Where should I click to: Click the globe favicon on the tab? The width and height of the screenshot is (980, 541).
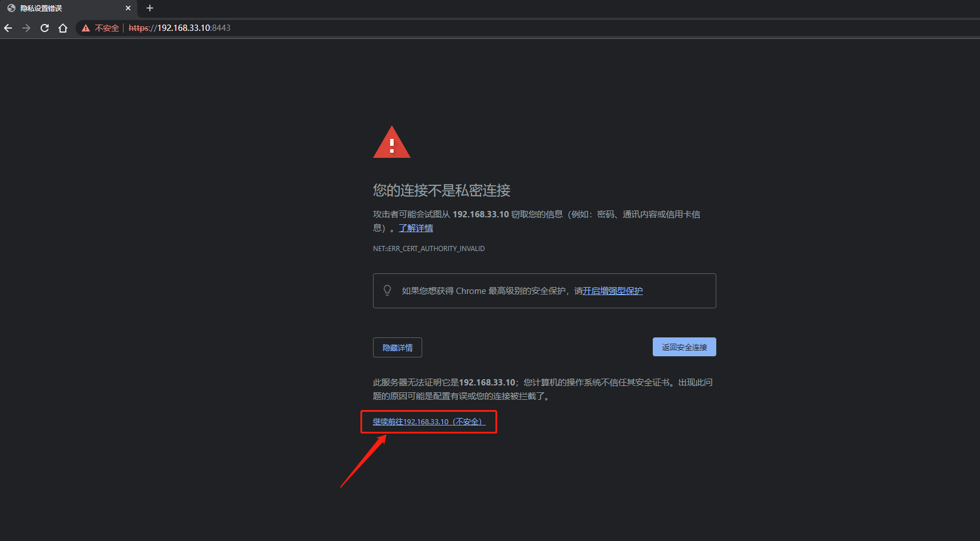pyautogui.click(x=11, y=8)
